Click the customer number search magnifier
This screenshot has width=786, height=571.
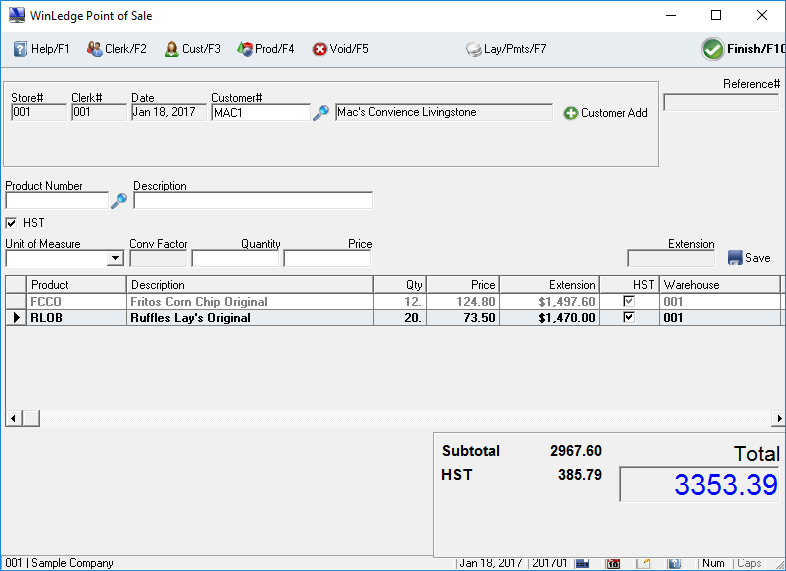pos(321,113)
